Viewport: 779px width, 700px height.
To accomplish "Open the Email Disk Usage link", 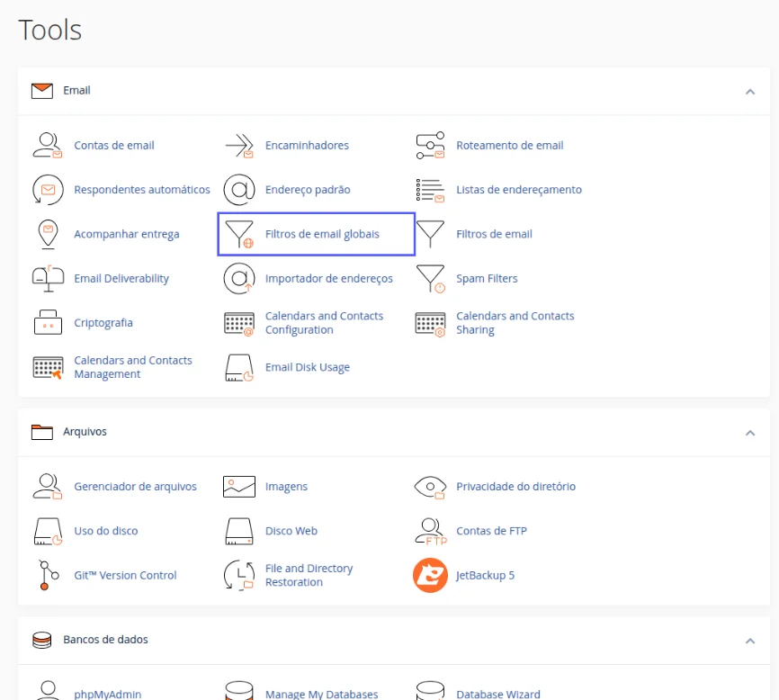I will (x=308, y=368).
